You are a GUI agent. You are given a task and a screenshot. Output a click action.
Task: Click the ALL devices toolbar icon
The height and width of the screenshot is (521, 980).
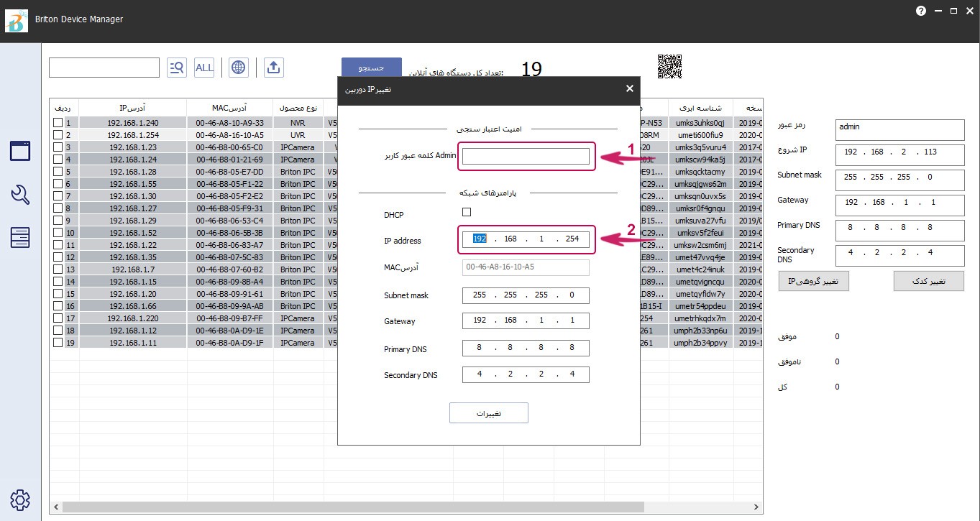click(x=204, y=68)
